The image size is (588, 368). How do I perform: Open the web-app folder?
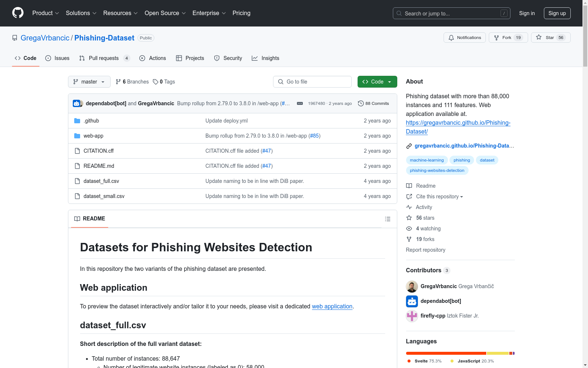93,136
